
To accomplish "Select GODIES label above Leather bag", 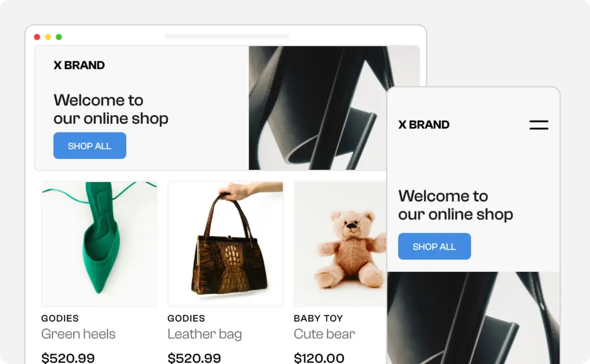I will point(186,318).
